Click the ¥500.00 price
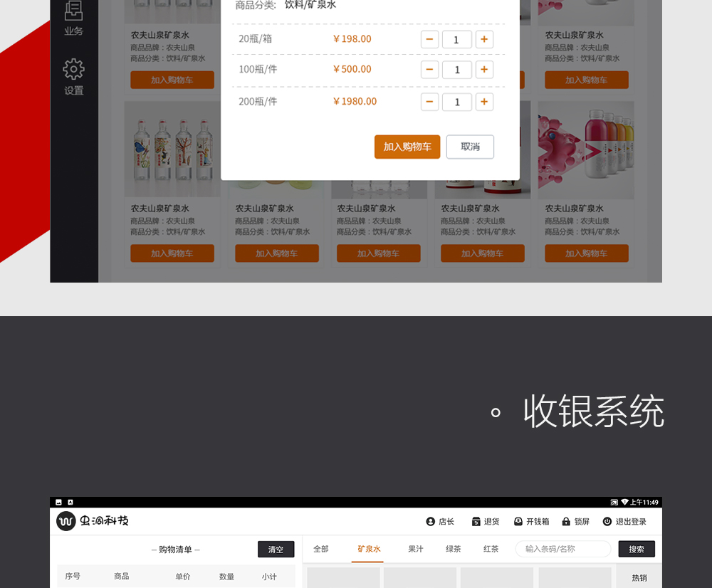This screenshot has width=712, height=588. point(352,69)
